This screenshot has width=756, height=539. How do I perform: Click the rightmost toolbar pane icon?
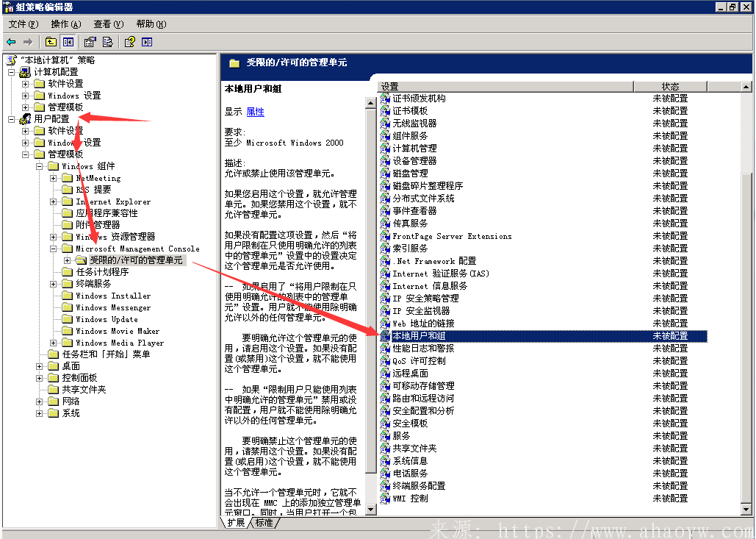tap(147, 42)
